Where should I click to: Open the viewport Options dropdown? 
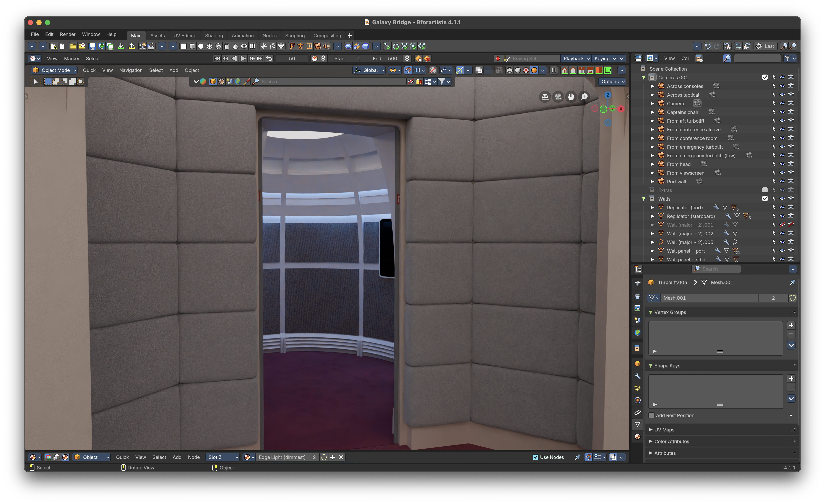pos(612,82)
